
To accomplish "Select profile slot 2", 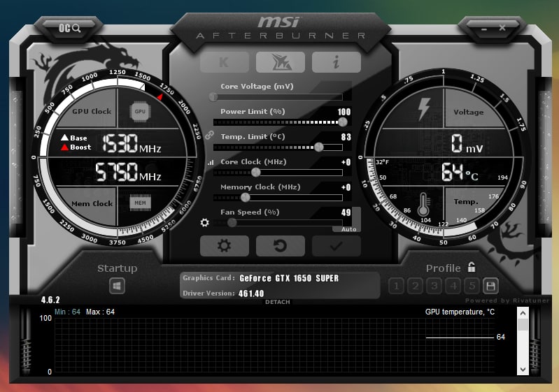I will (416, 286).
